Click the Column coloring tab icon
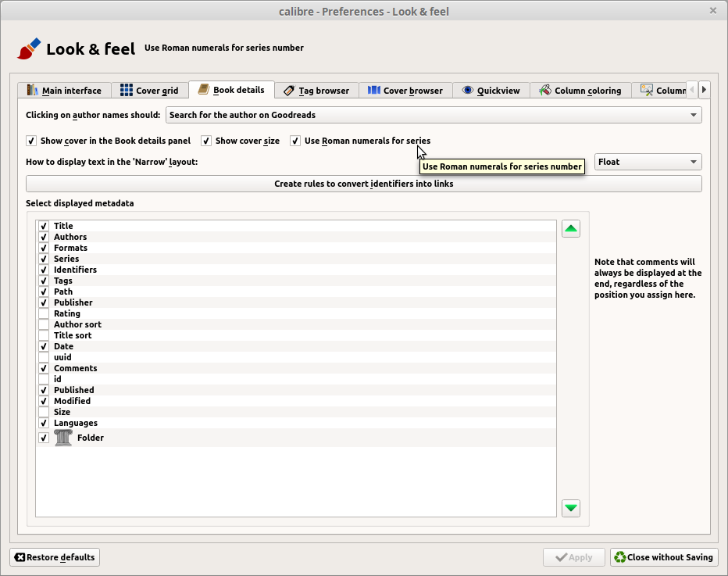This screenshot has width=728, height=576. 545,91
